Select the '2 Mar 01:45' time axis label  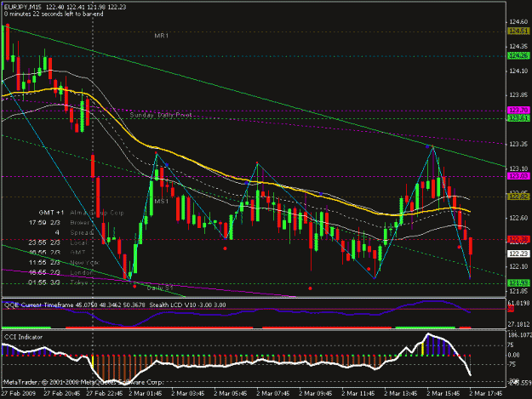click(x=146, y=394)
